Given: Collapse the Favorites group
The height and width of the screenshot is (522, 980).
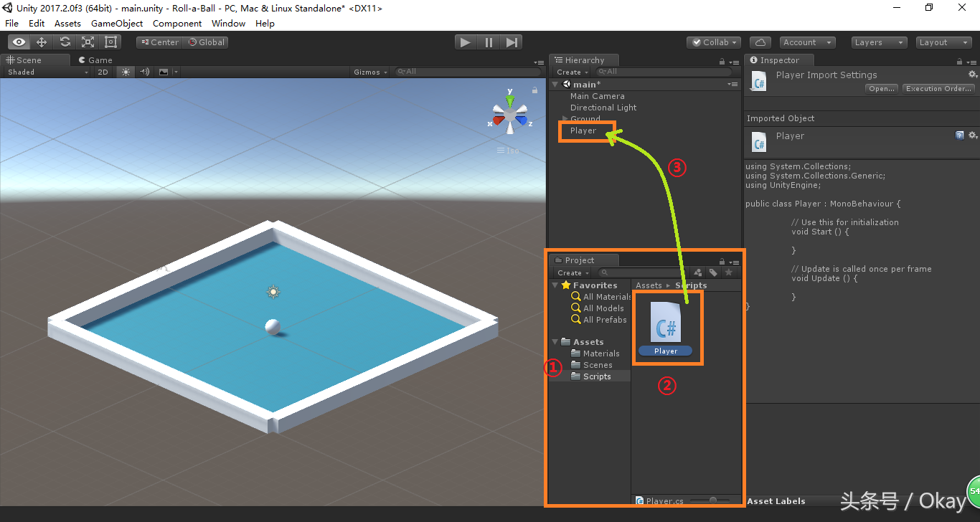Looking at the screenshot, I should click(x=555, y=285).
